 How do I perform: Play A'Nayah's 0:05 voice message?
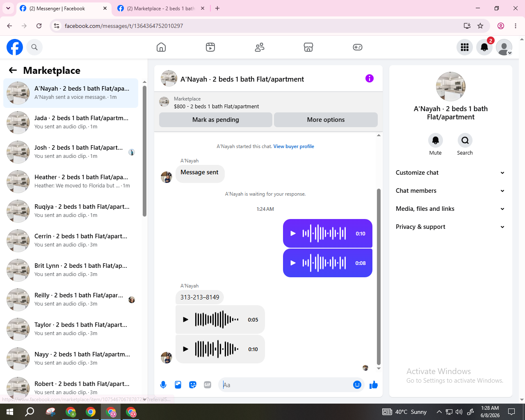(x=185, y=320)
